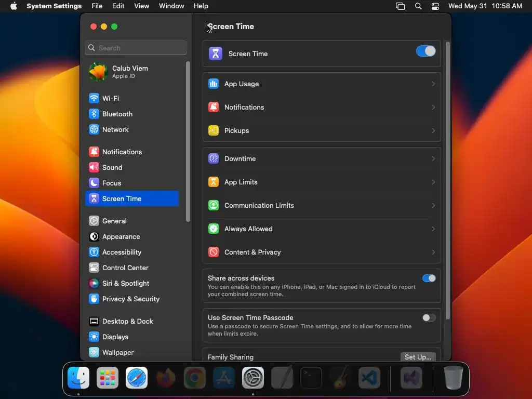
Task: Click the Stage Manager menu bar icon
Action: (401, 6)
